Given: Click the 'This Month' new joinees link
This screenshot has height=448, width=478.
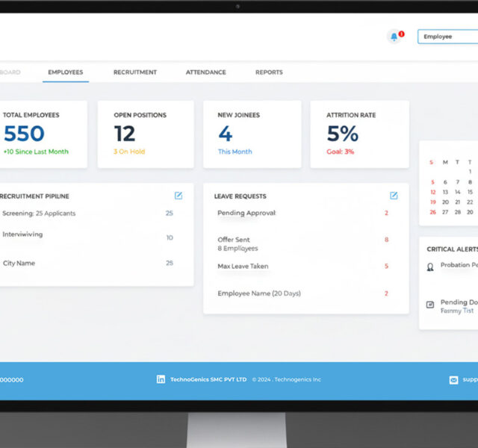Looking at the screenshot, I should point(235,152).
